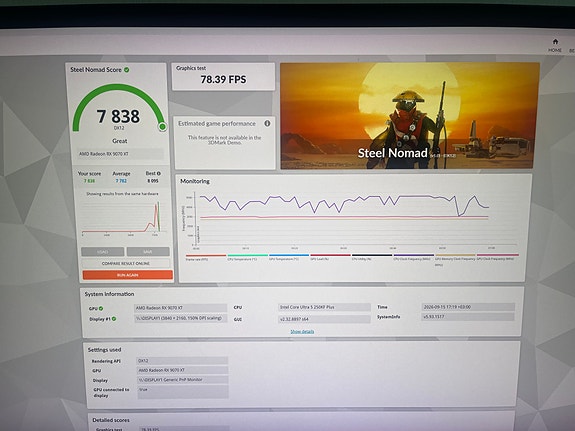Click the orange RUN AGAIN button
This screenshot has height=431, width=575.
(128, 275)
